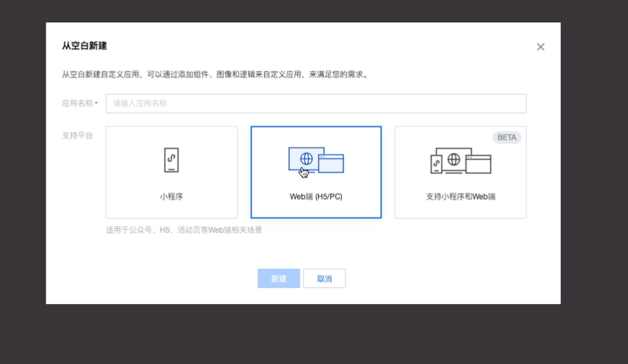The height and width of the screenshot is (364, 628).
Task: Click the 应用名称 input field
Action: pyautogui.click(x=316, y=103)
